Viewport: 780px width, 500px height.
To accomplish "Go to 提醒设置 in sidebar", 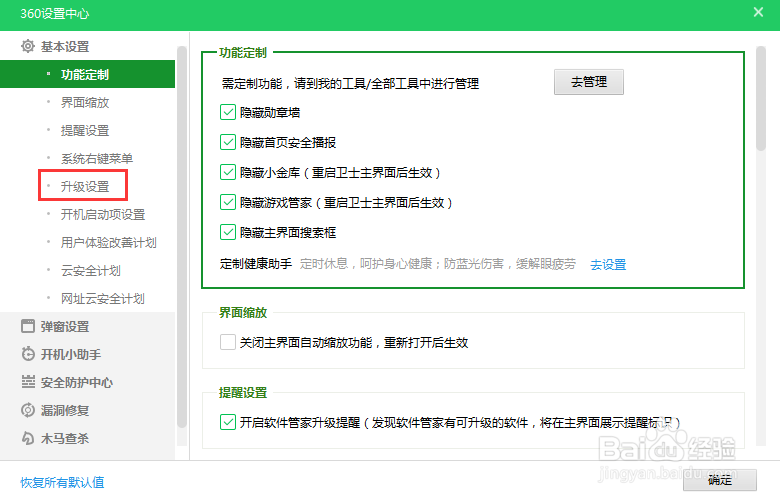I will (85, 130).
